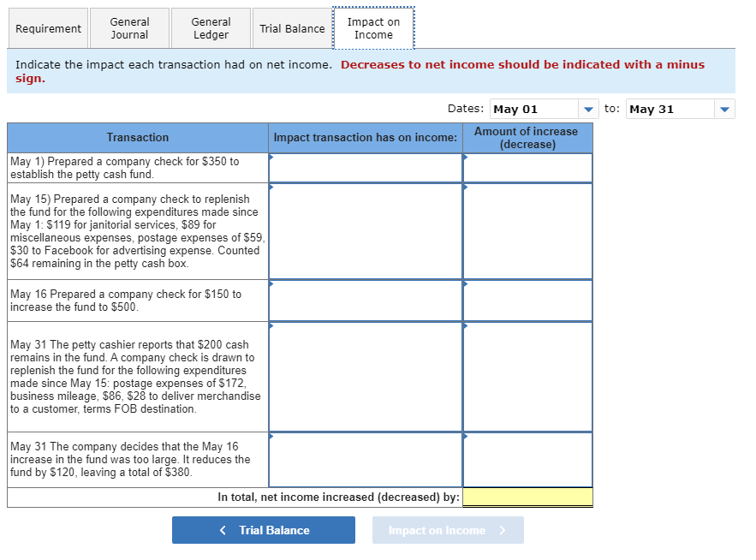
Task: Click the yellow total net income field
Action: pyautogui.click(x=527, y=497)
